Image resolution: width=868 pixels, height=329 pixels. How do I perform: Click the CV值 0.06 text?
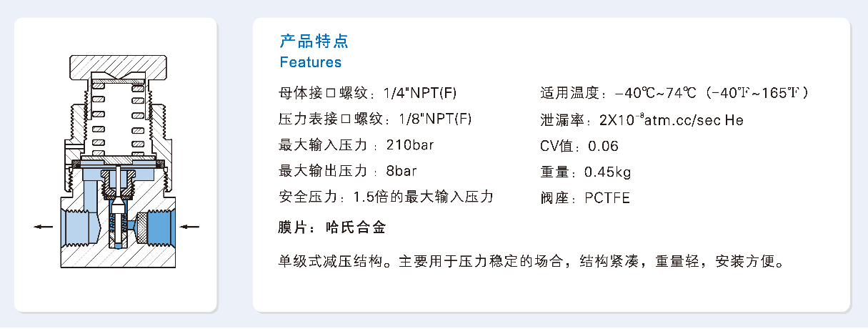click(x=579, y=146)
